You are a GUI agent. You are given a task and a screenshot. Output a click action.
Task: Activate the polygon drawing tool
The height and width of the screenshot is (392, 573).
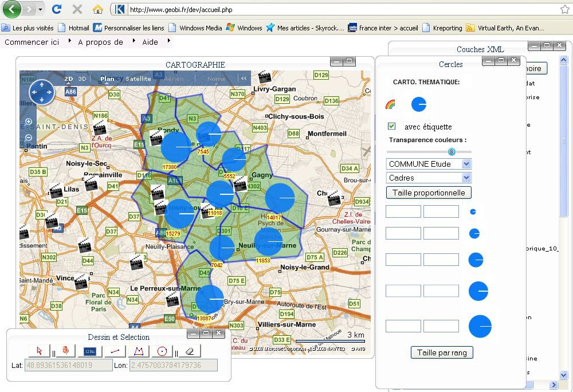tap(138, 351)
